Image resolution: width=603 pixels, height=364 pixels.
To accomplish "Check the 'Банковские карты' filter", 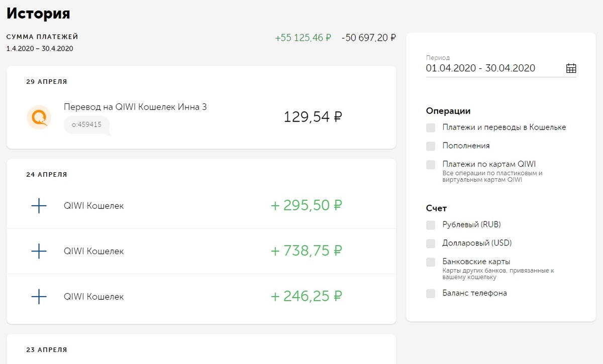I will (431, 262).
